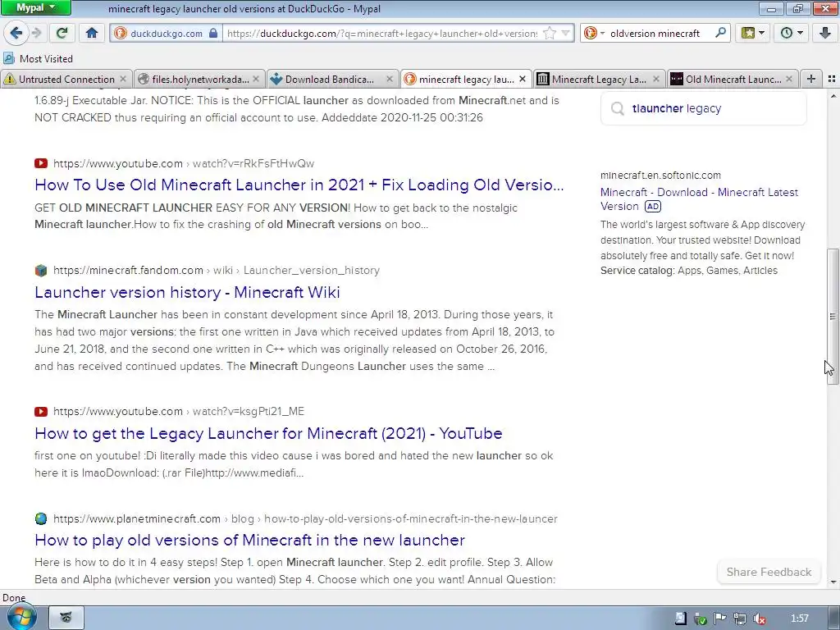Click the Planet Minecraft globe favicon
The image size is (840, 630).
[x=41, y=518]
